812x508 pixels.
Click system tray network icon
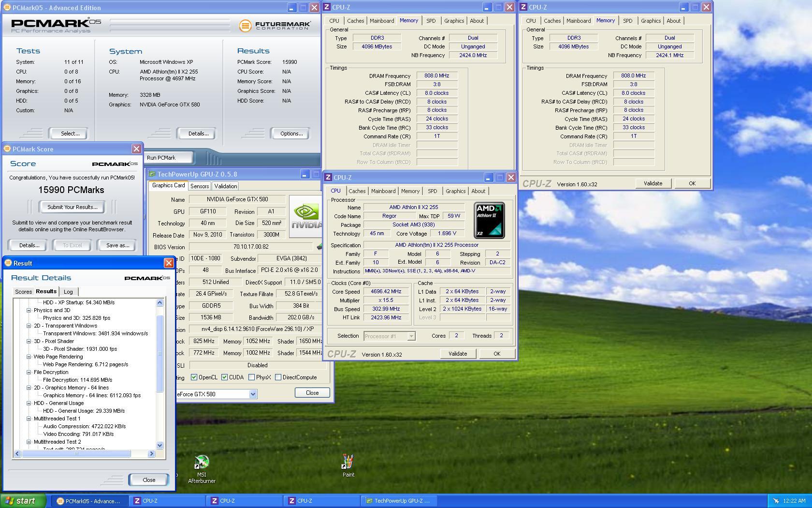point(776,501)
